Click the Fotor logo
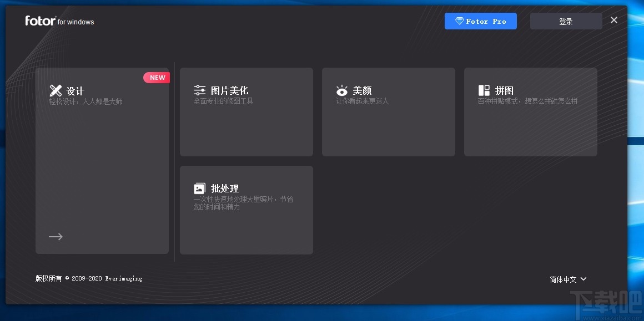The height and width of the screenshot is (321, 644). 40,21
